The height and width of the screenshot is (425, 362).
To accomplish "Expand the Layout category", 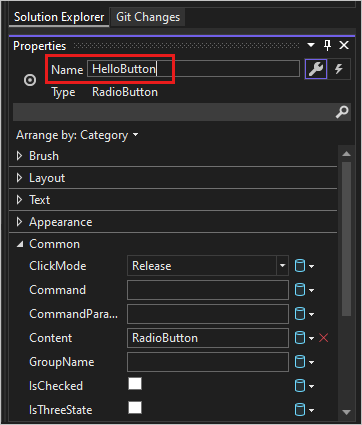I will [x=19, y=178].
